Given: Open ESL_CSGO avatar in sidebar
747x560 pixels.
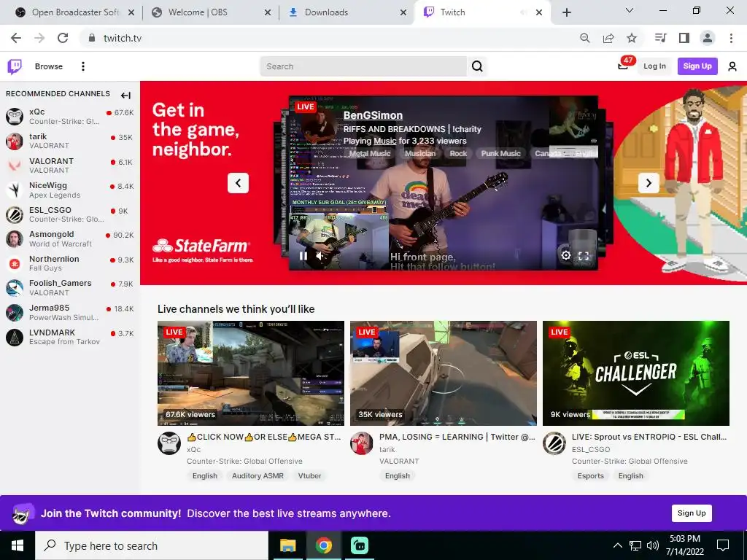Looking at the screenshot, I should [15, 214].
